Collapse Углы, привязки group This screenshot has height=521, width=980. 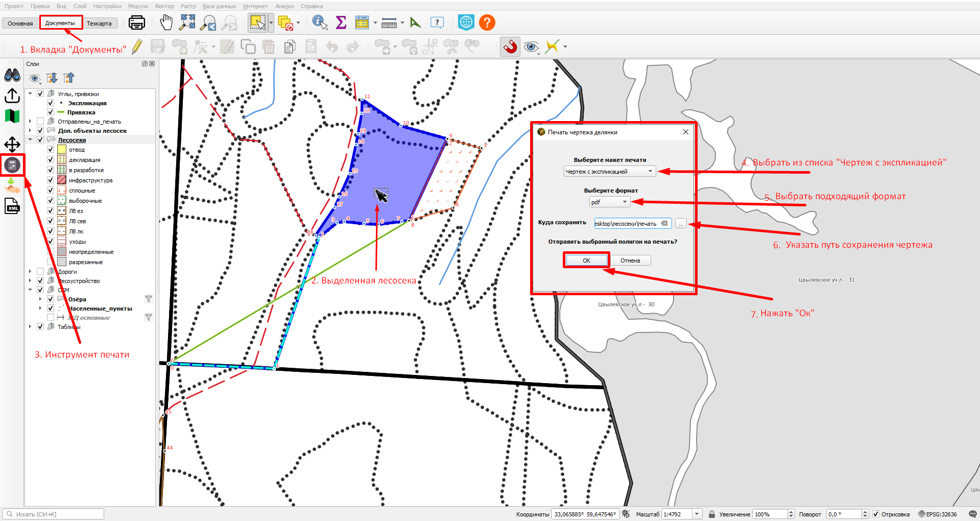(x=30, y=94)
